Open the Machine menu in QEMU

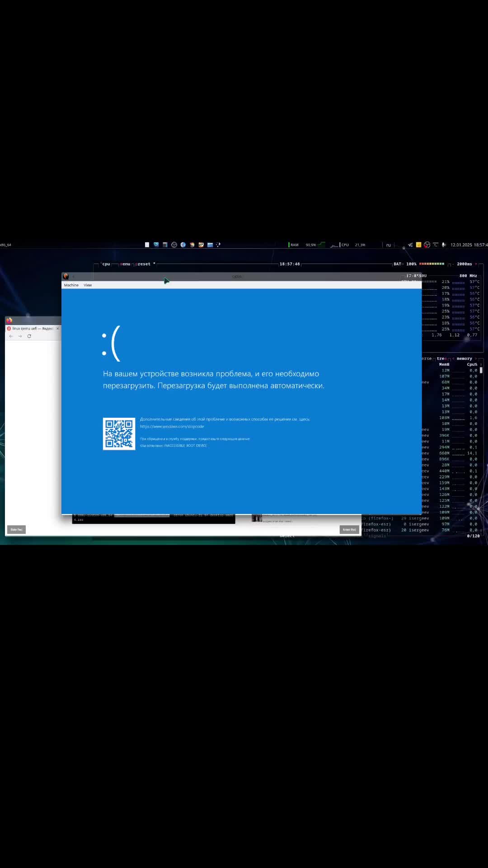pyautogui.click(x=71, y=285)
